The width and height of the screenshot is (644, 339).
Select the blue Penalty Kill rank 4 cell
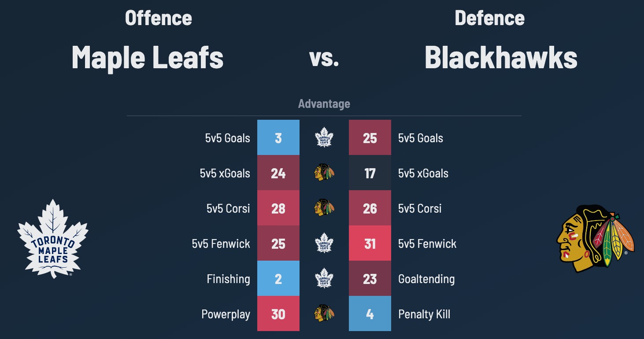pos(370,313)
